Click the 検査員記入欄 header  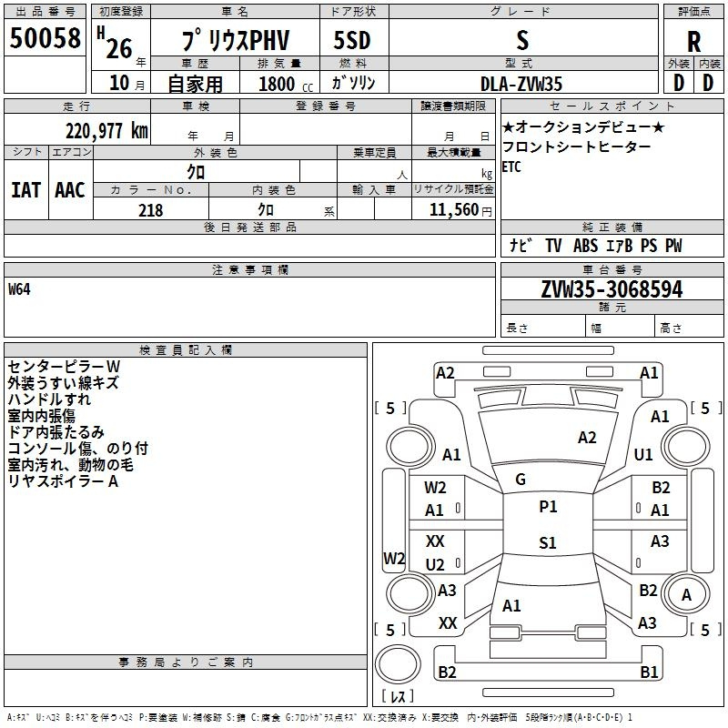pyautogui.click(x=186, y=350)
